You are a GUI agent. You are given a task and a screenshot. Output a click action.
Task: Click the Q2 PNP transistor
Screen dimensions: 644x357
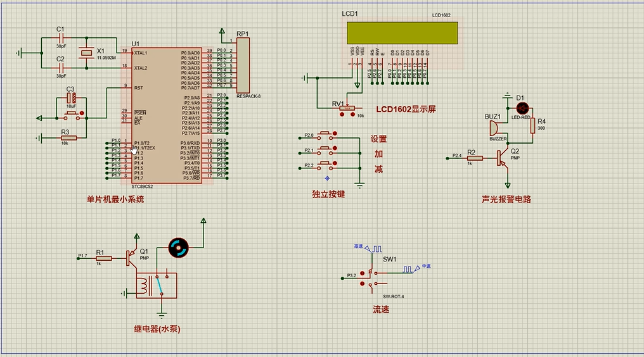[x=503, y=156]
